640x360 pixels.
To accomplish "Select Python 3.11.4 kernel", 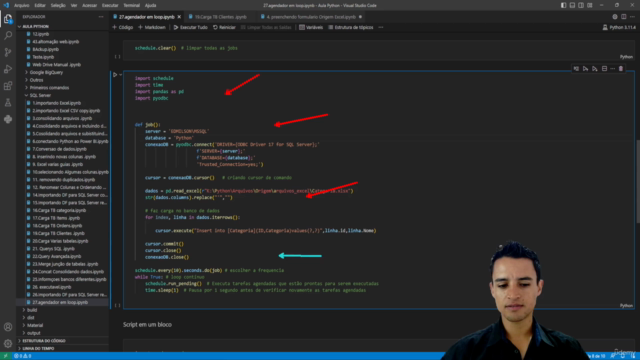I will click(x=619, y=27).
